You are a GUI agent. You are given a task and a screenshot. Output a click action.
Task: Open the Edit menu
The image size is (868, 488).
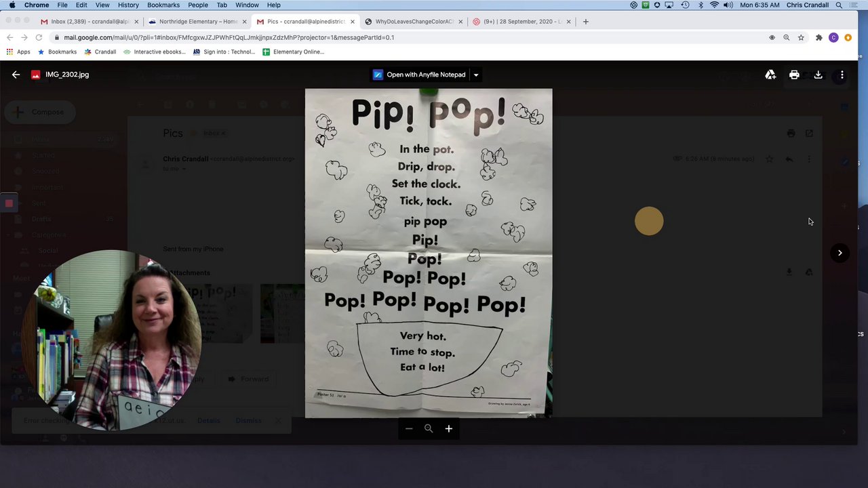point(81,5)
